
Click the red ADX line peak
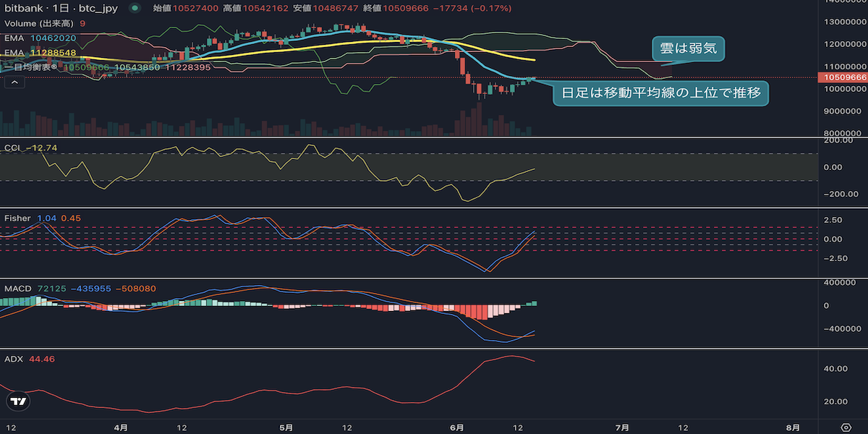click(512, 356)
